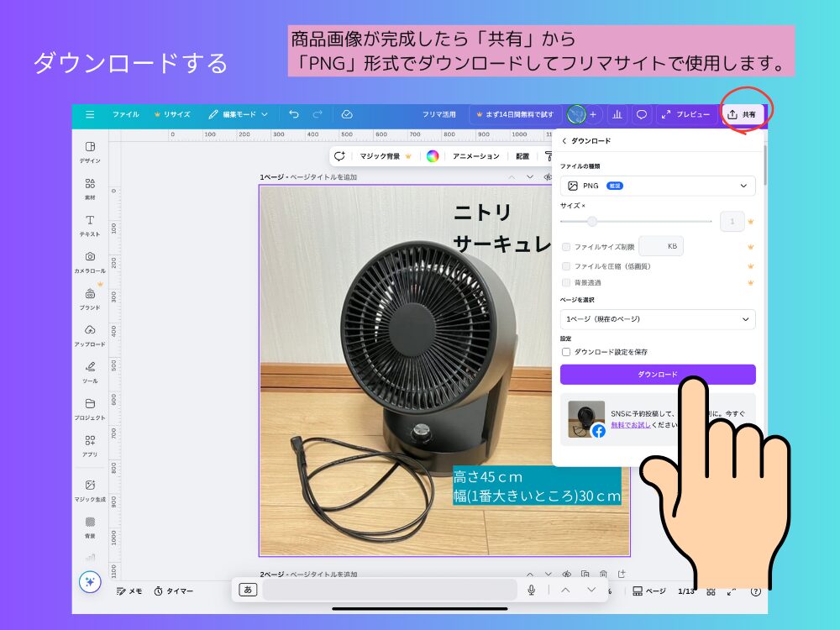Open the カメラロール sidebar panel
Screen dimensions: 840x630
pyautogui.click(x=90, y=260)
